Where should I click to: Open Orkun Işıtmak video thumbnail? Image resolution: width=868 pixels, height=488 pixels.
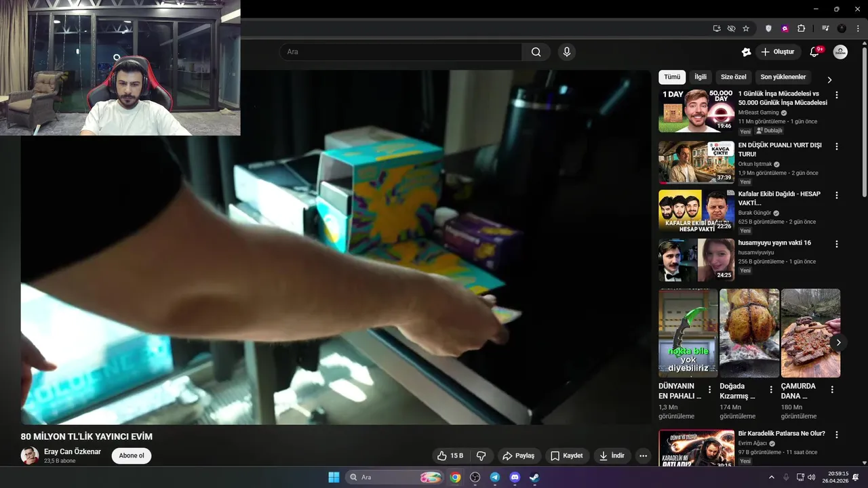(696, 162)
